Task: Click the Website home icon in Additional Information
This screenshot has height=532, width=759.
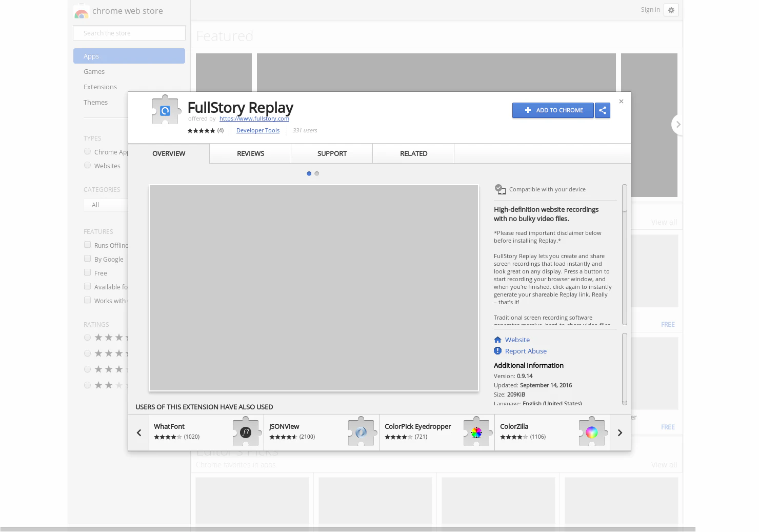Action: pyautogui.click(x=497, y=340)
